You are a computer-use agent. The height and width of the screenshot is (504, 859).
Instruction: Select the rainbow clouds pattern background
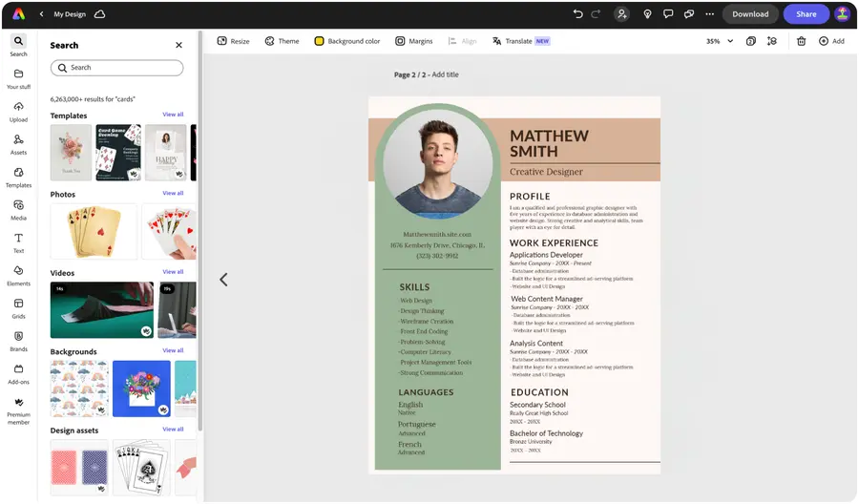coord(79,388)
